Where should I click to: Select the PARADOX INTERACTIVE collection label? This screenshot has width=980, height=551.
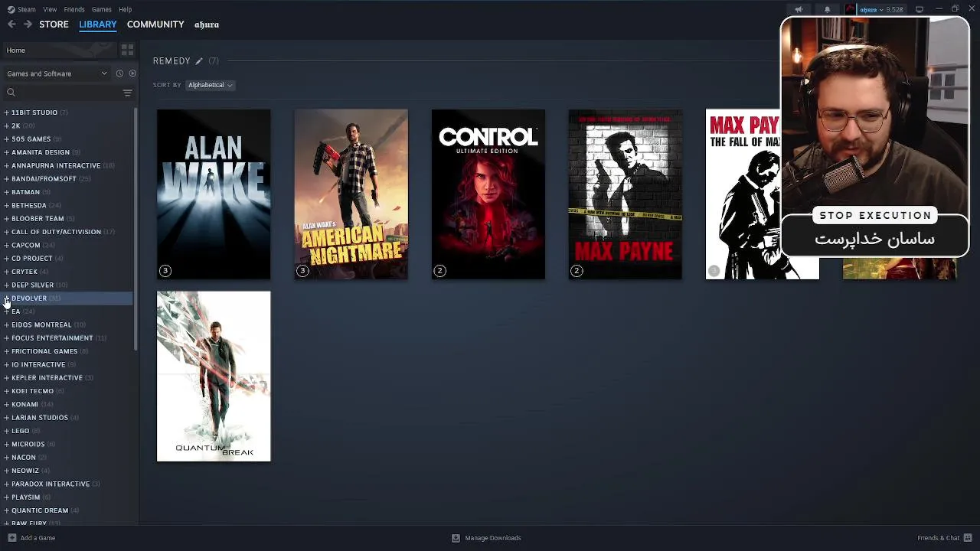coord(51,484)
